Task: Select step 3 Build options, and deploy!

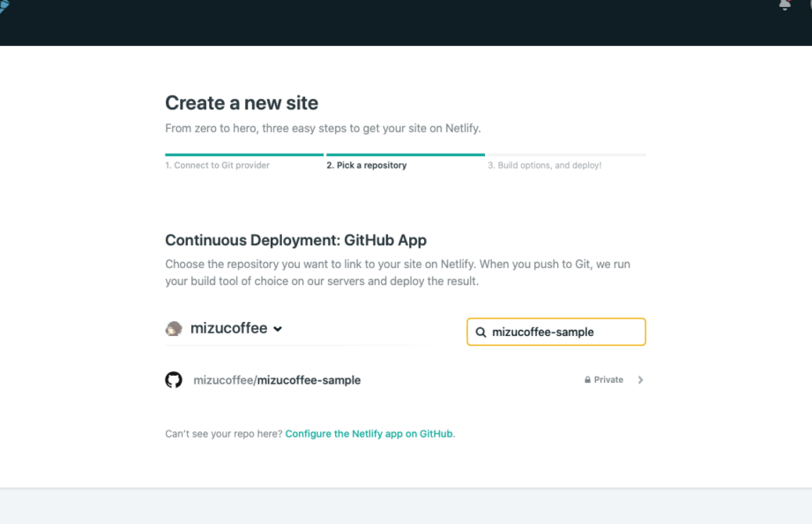Action: pos(545,165)
